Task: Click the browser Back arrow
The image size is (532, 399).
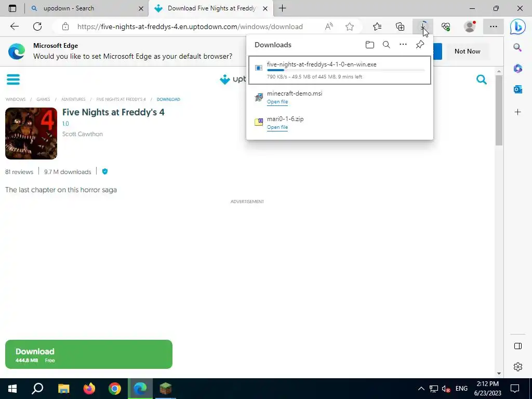Action: pos(14,26)
